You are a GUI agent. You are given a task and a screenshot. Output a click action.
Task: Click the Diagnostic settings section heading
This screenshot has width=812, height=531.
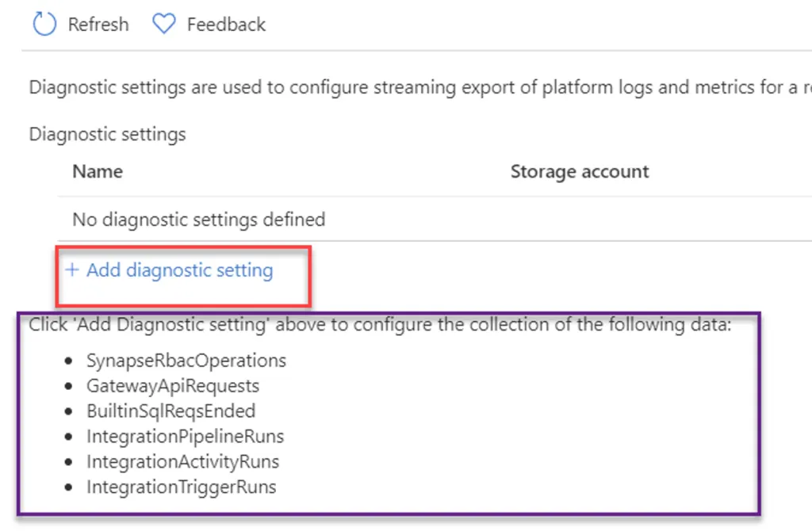(x=107, y=134)
